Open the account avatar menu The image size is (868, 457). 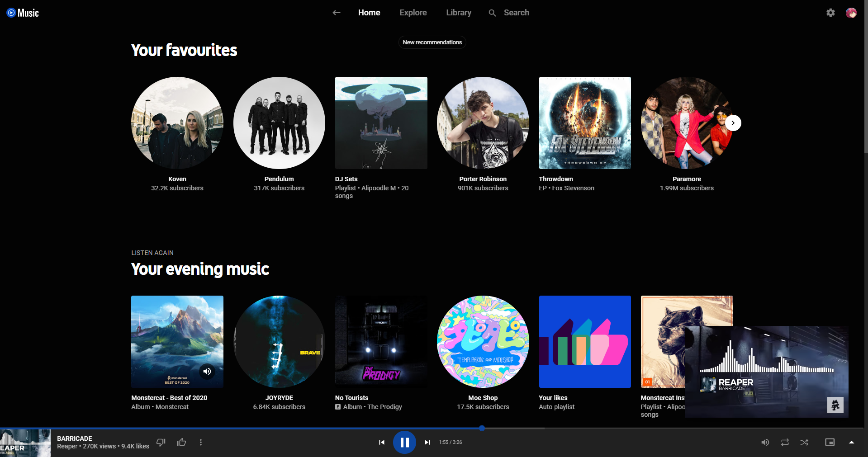[x=851, y=13]
